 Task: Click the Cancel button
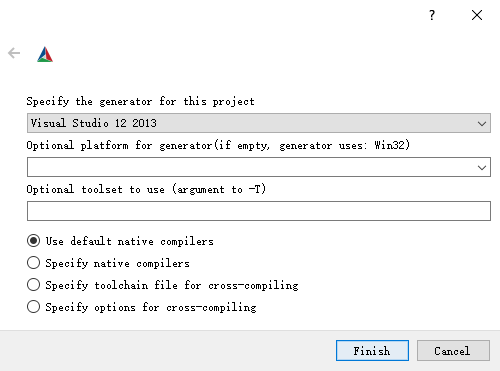coord(453,350)
